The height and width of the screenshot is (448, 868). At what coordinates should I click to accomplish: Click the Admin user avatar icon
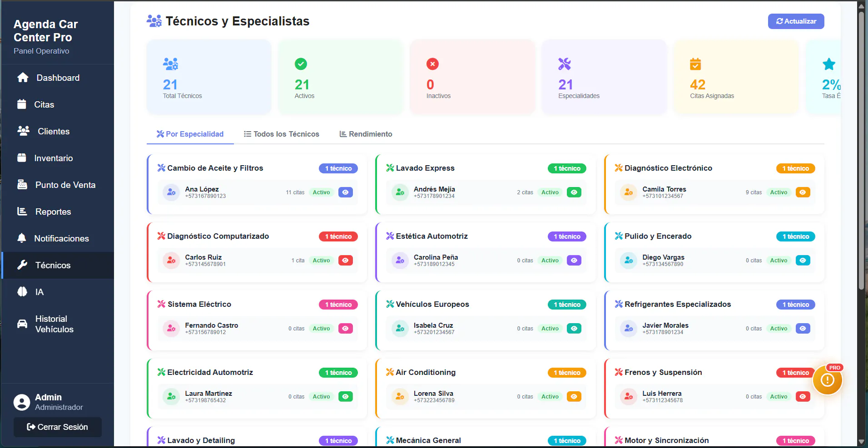22,402
